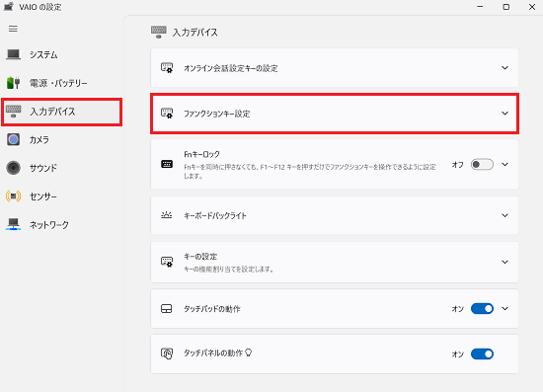Click オンライン会話設定キーの設定 label
Image resolution: width=543 pixels, height=392 pixels.
(231, 68)
